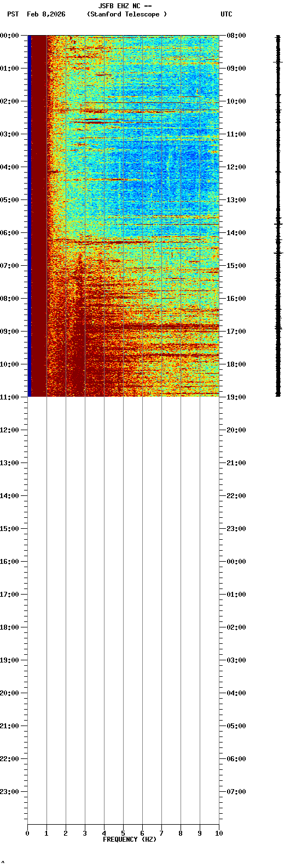Click the 10 Hz frequency tick label
Viewport: 302px width, 868px height.
click(x=219, y=833)
